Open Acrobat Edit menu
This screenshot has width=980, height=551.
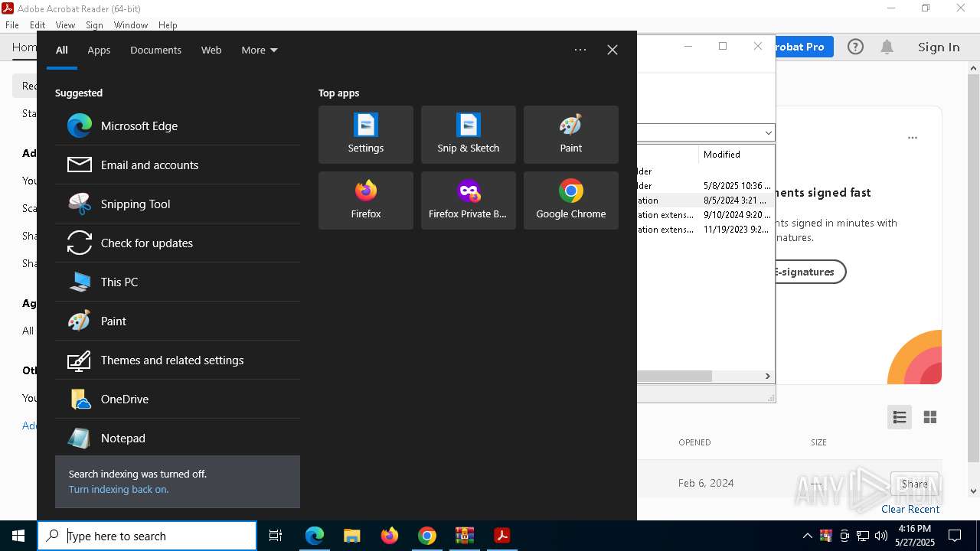pos(38,25)
